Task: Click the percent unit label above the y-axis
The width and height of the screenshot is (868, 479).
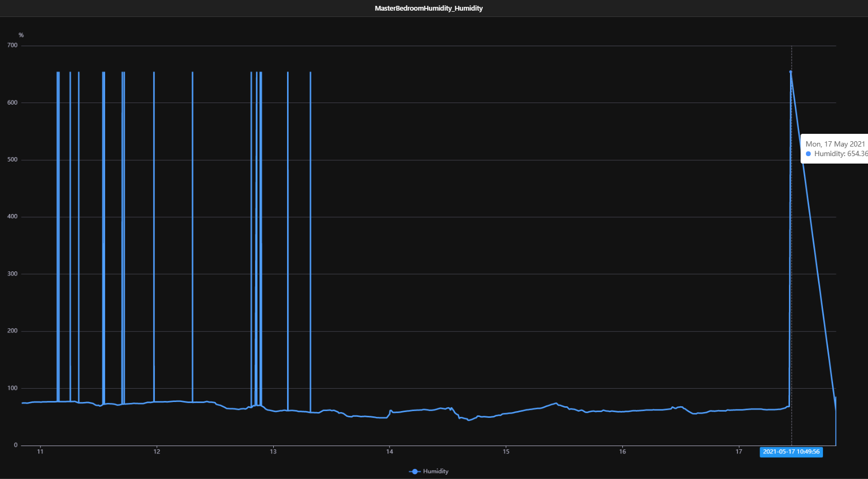Action: [21, 36]
